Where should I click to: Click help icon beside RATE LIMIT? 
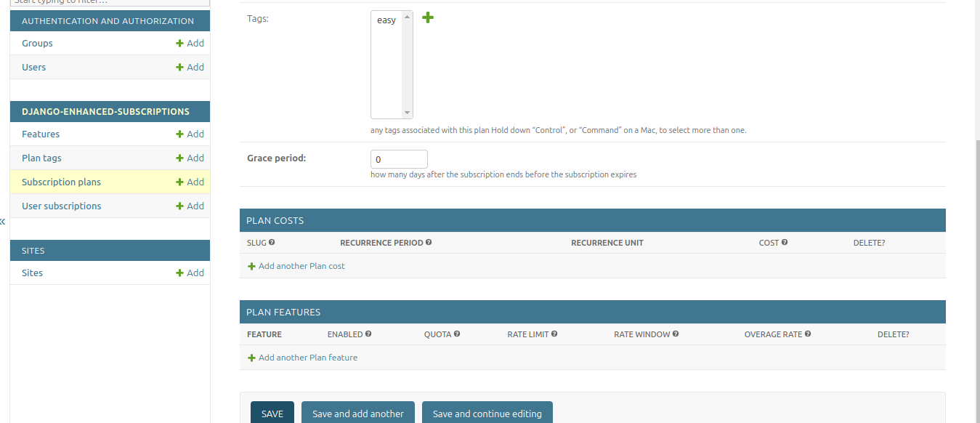click(554, 334)
